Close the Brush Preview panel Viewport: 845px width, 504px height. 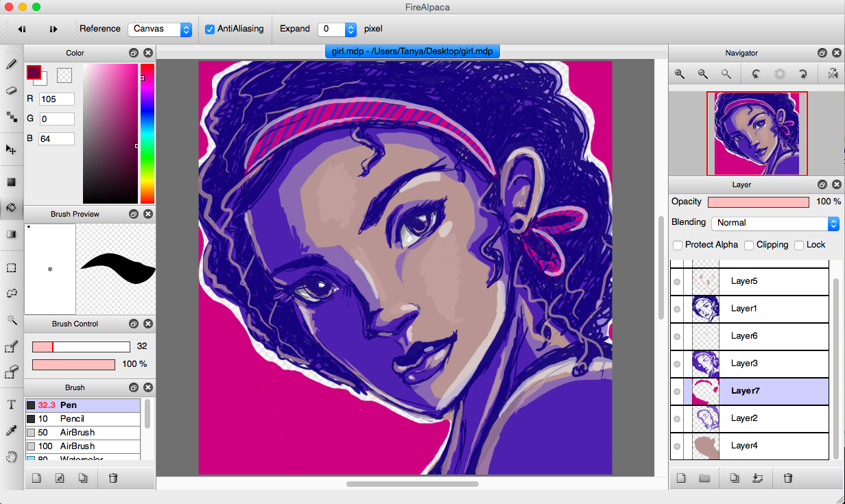pos(148,214)
